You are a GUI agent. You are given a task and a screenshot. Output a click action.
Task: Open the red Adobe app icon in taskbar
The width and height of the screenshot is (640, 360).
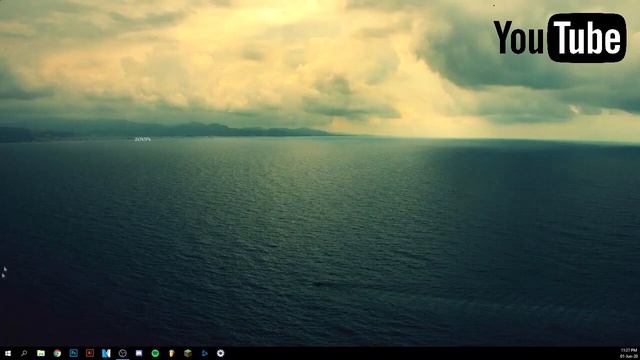point(90,353)
